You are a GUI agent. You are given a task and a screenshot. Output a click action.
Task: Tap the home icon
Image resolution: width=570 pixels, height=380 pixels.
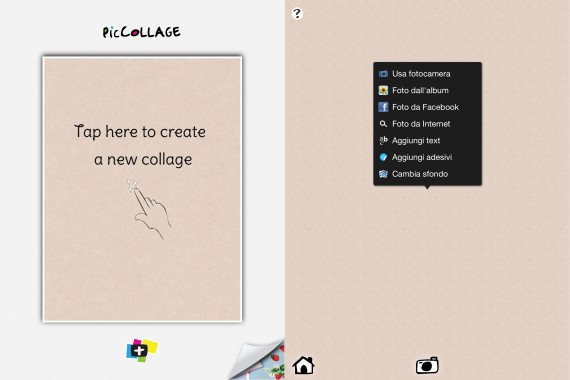point(304,365)
